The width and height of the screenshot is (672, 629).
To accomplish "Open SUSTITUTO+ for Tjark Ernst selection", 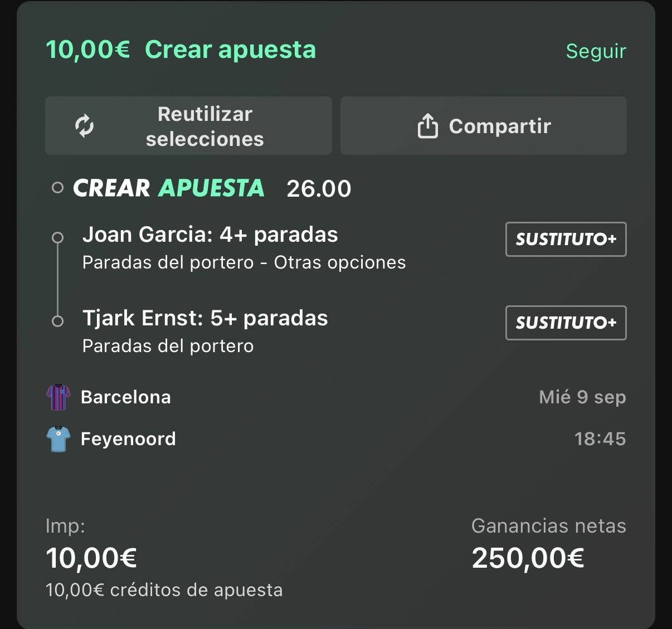I will 566,323.
